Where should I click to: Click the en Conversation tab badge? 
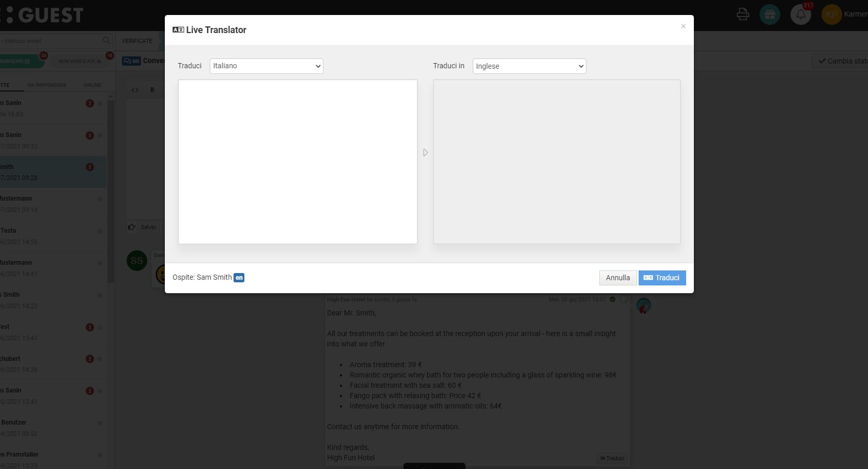tap(132, 61)
